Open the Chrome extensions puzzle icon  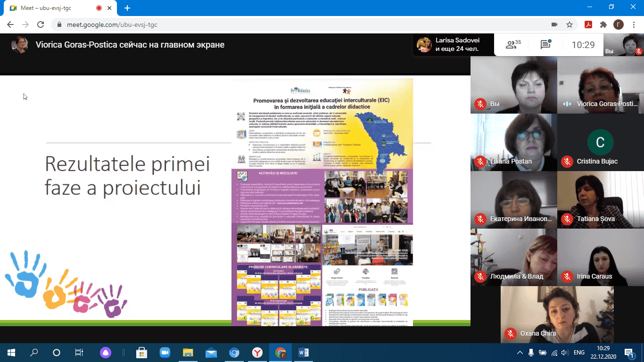603,25
